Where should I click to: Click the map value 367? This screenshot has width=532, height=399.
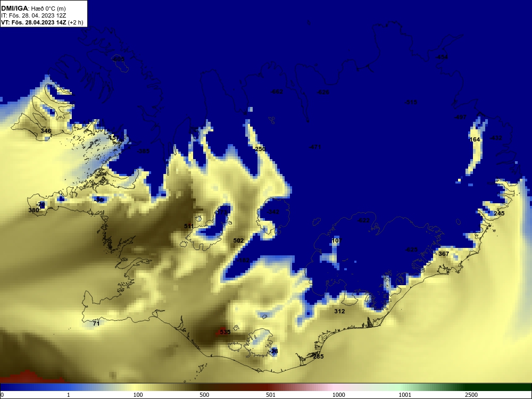pos(444,254)
